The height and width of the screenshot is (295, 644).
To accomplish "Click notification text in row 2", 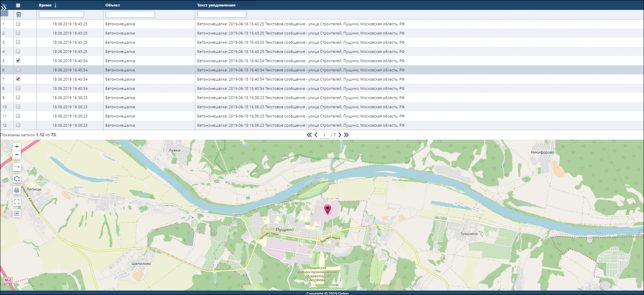I will [301, 33].
